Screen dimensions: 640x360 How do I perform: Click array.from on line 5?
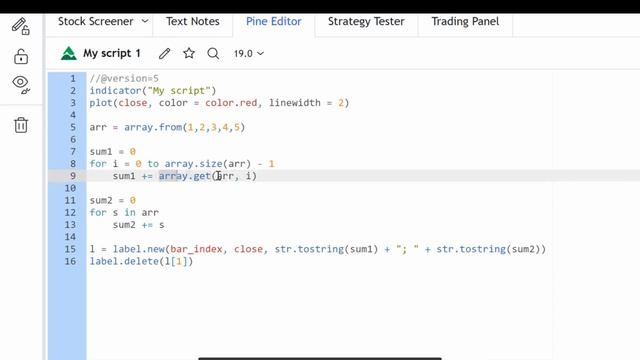[x=153, y=127]
